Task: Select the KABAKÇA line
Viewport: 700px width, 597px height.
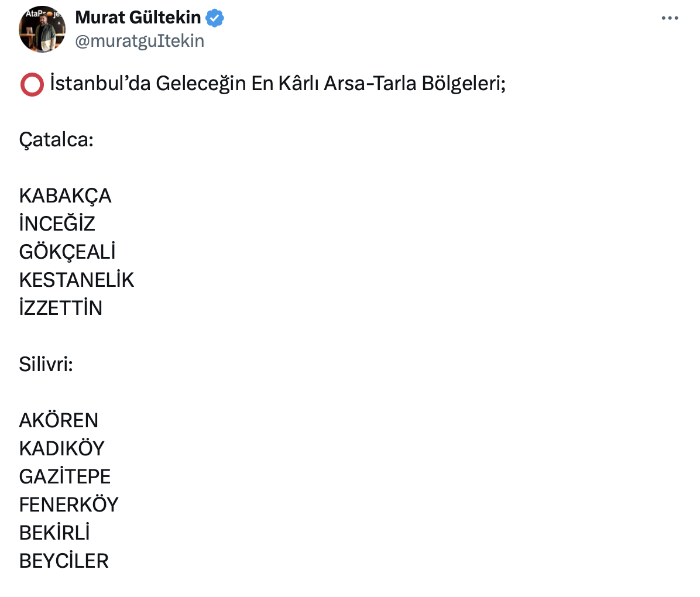Action: pyautogui.click(x=65, y=196)
